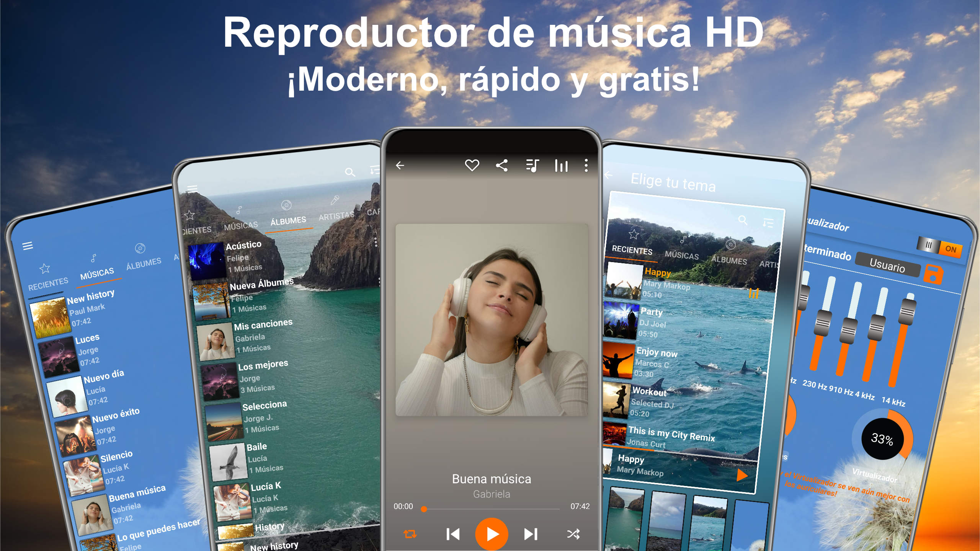This screenshot has width=980, height=551.
Task: Open the play queue icon in the player
Action: (532, 166)
